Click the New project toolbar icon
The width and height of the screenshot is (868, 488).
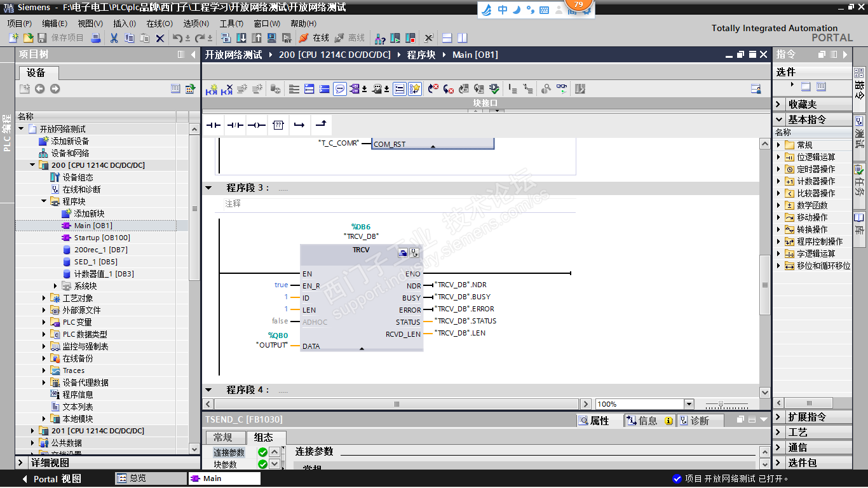(x=13, y=38)
